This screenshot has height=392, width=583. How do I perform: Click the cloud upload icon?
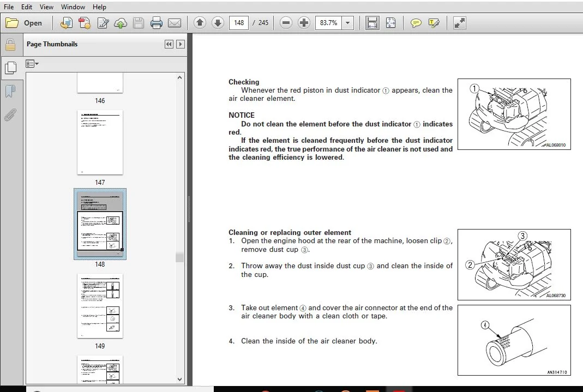pos(121,23)
